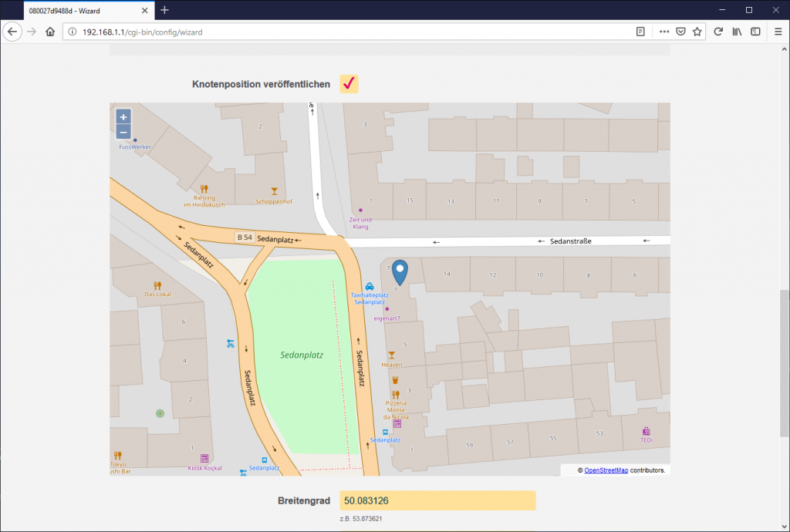Open the browser home page
Viewport: 790px width, 532px height.
50,32
